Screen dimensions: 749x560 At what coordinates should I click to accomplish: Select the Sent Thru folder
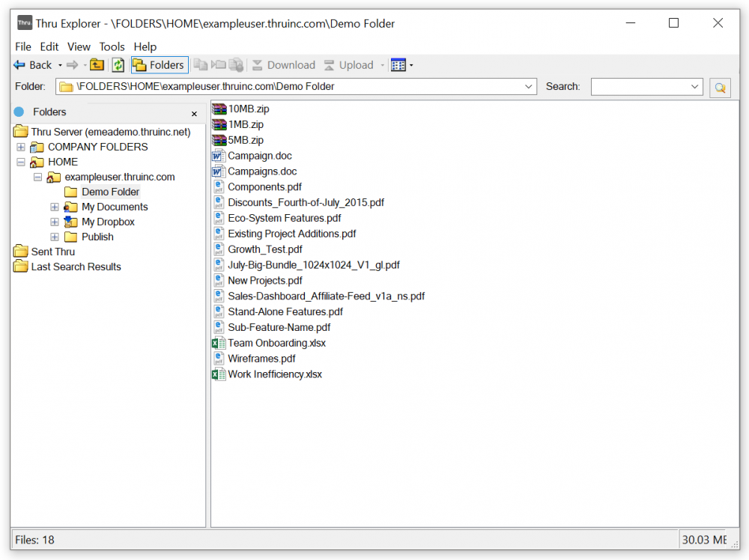click(52, 252)
